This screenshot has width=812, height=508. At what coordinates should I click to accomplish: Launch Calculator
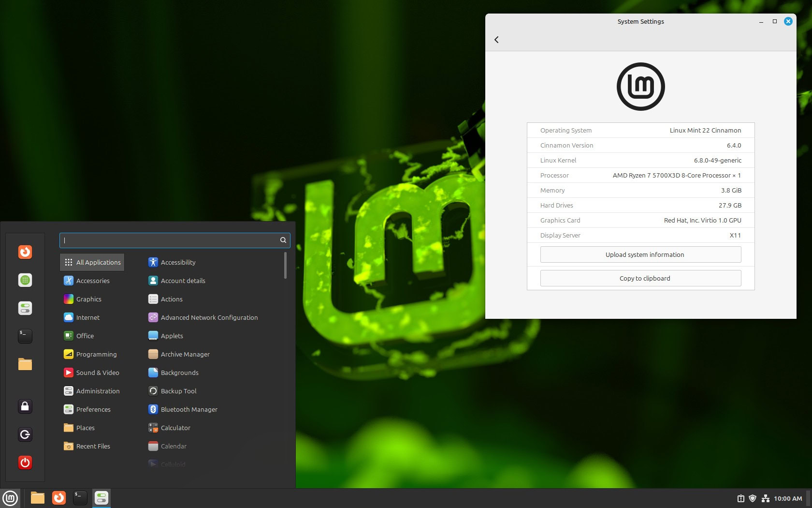click(170, 428)
